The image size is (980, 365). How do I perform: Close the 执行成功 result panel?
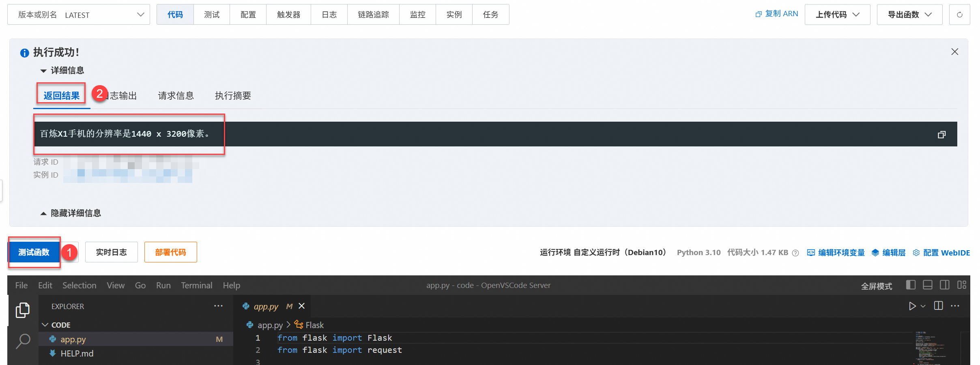(954, 52)
